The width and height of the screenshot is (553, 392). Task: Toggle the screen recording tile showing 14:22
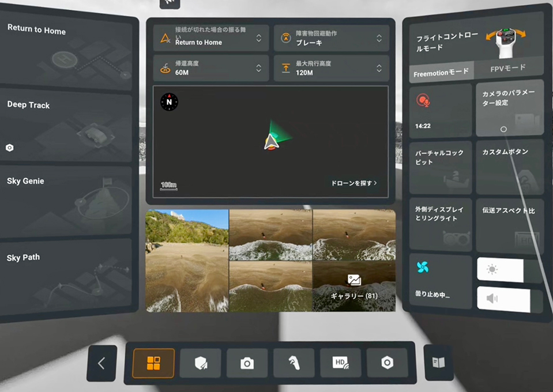click(440, 111)
